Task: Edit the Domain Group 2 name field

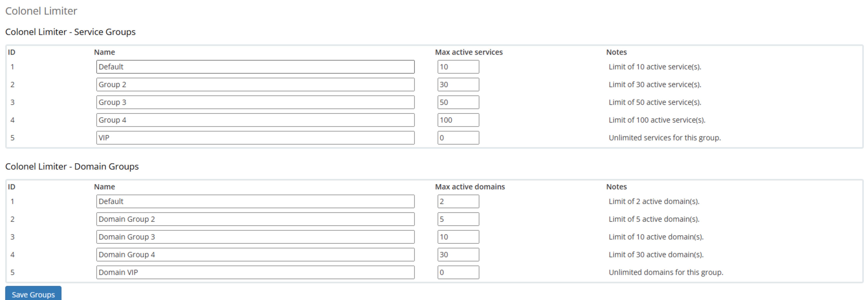Action: (255, 219)
